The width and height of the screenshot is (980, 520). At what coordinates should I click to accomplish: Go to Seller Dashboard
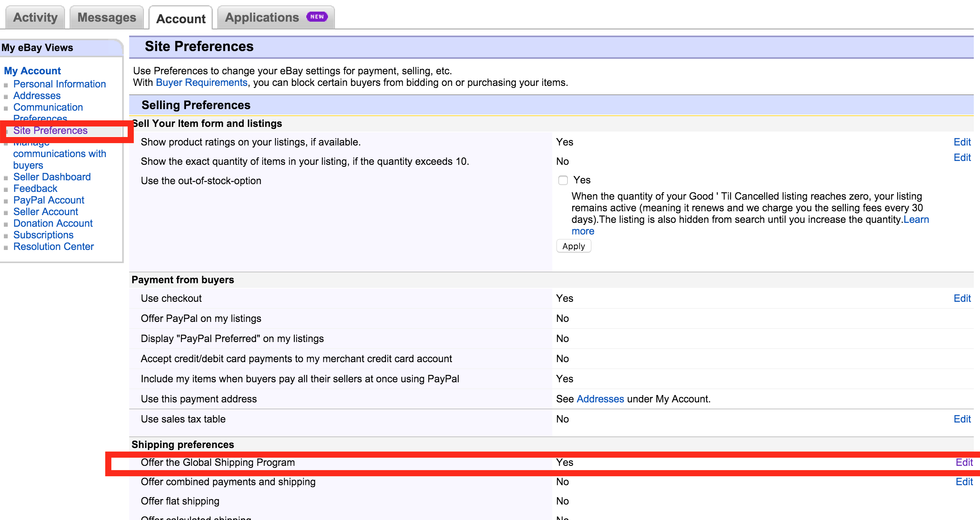[x=52, y=177]
